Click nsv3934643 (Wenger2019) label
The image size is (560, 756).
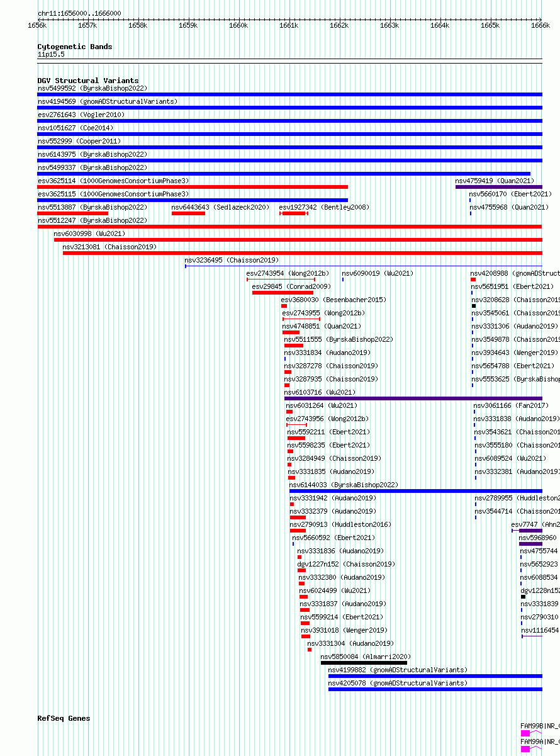[515, 353]
